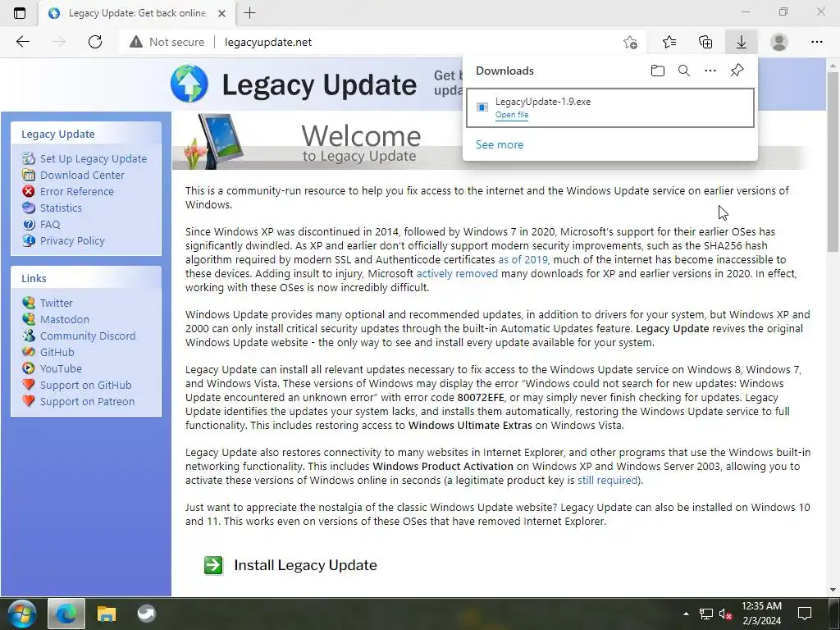Image resolution: width=840 pixels, height=630 pixels.
Task: Open the FAQ link
Action: tap(50, 225)
